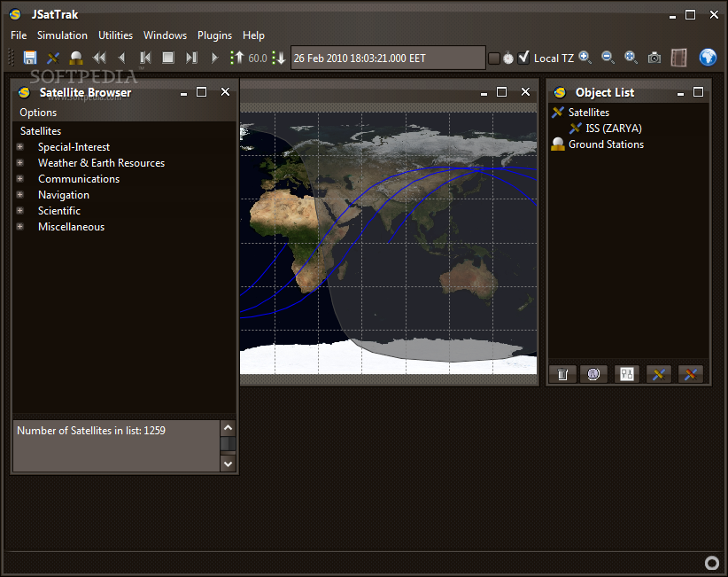Decrease the simulation time step

tap(279, 58)
